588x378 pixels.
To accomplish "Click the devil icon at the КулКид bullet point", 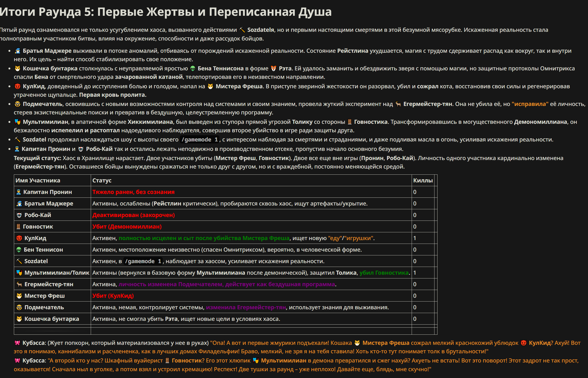I will tap(17, 86).
